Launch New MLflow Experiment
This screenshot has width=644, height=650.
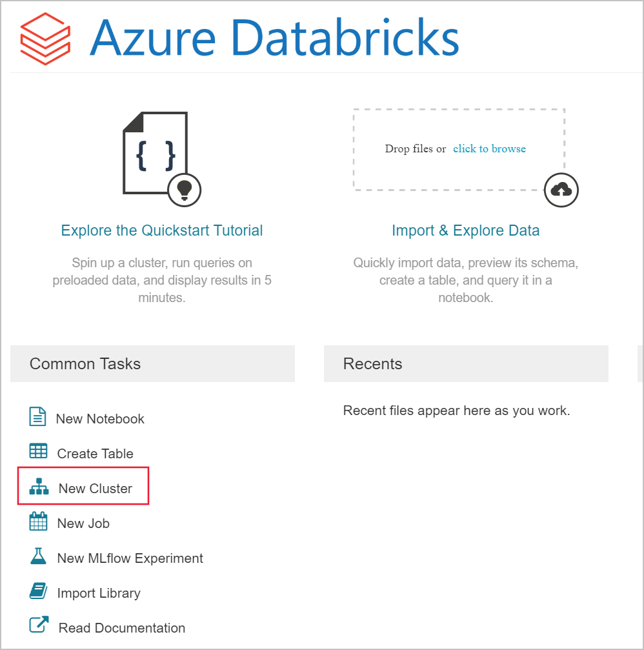click(130, 558)
